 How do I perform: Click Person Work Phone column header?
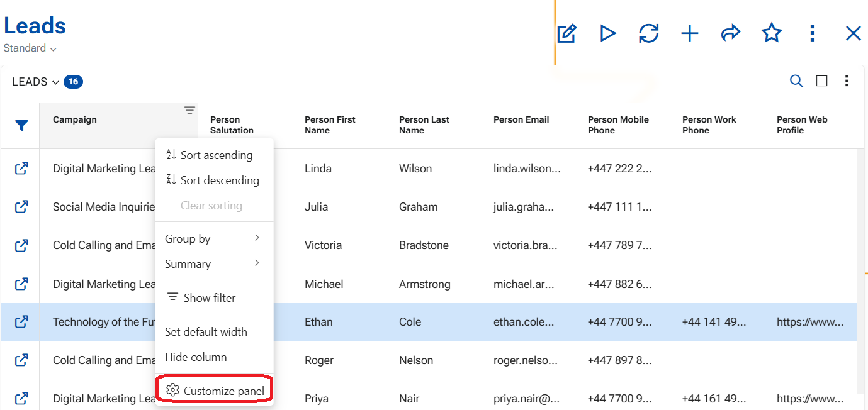point(709,125)
